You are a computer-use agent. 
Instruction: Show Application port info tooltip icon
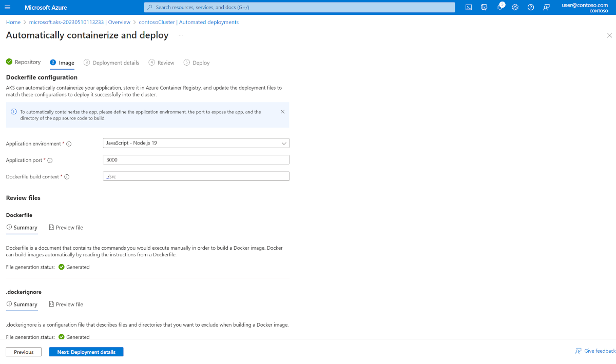pos(50,160)
